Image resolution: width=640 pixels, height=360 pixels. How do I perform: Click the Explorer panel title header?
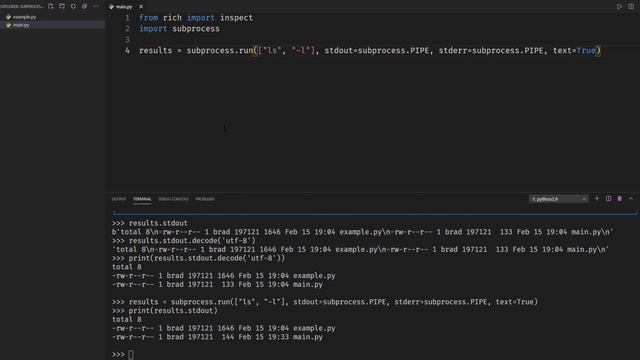point(22,6)
